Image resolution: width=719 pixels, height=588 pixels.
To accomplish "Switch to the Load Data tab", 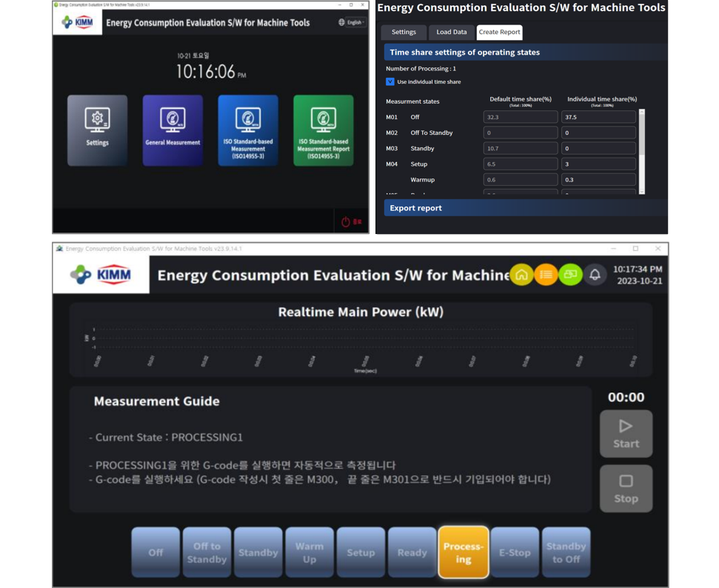I will point(451,32).
